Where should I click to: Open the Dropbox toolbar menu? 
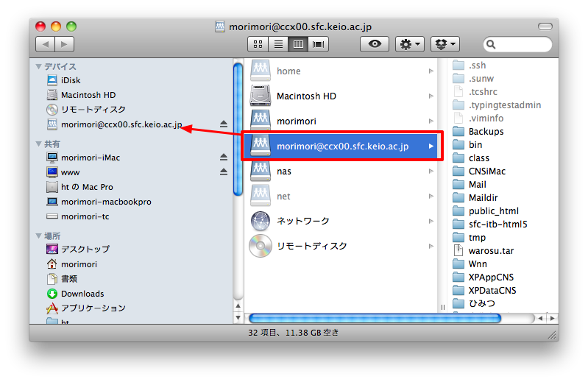tap(444, 44)
